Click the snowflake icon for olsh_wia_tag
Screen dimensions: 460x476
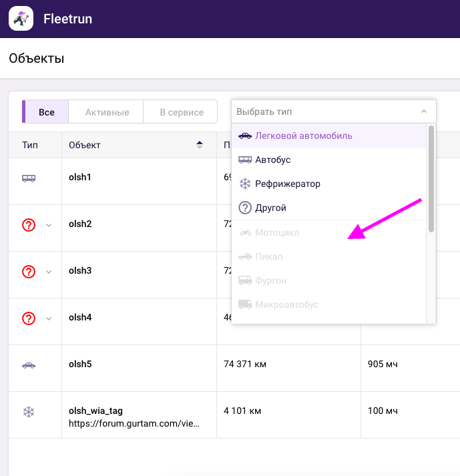coord(29,412)
